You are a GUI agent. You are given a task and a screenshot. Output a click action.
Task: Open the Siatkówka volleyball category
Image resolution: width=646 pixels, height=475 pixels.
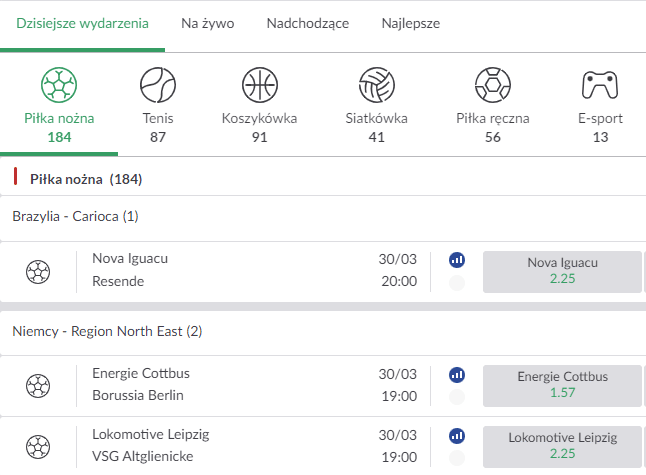pos(376,86)
